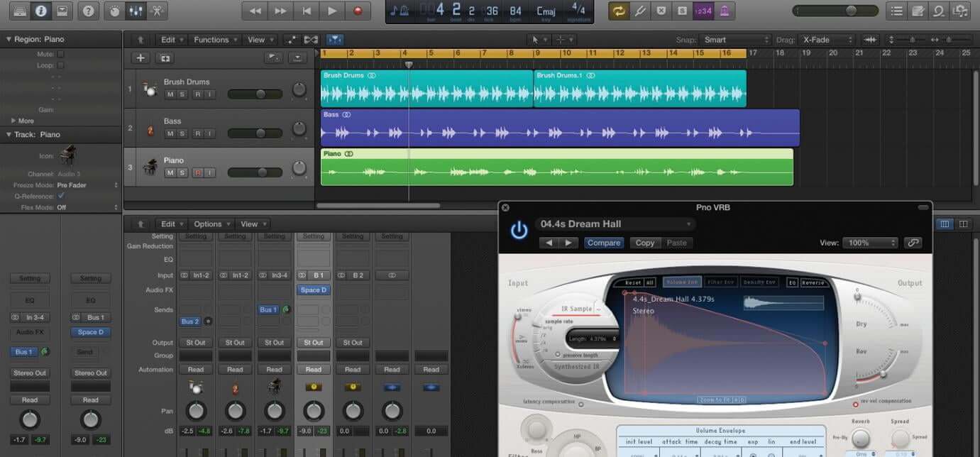Open the 04.4s Dream Hall preset dropdown
980x457 pixels.
(615, 224)
